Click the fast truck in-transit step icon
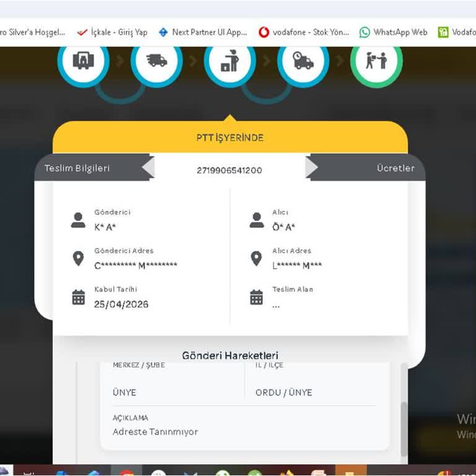Viewport: 476px width, 476px height. (157, 60)
